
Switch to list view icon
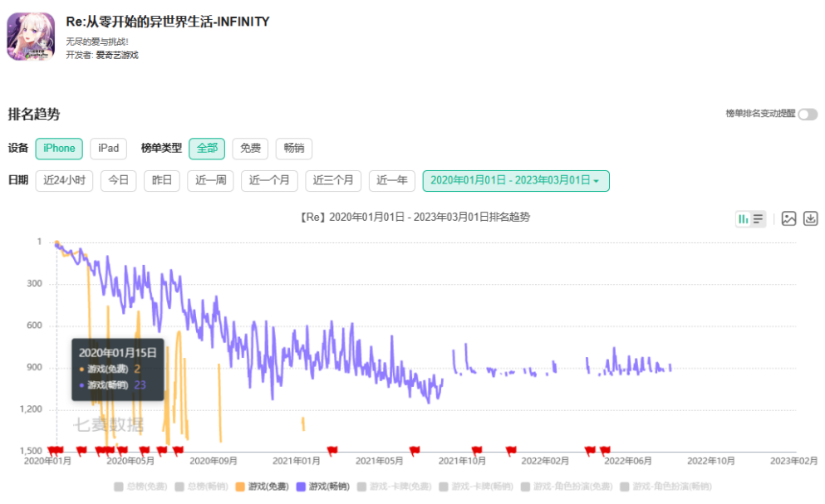(758, 219)
